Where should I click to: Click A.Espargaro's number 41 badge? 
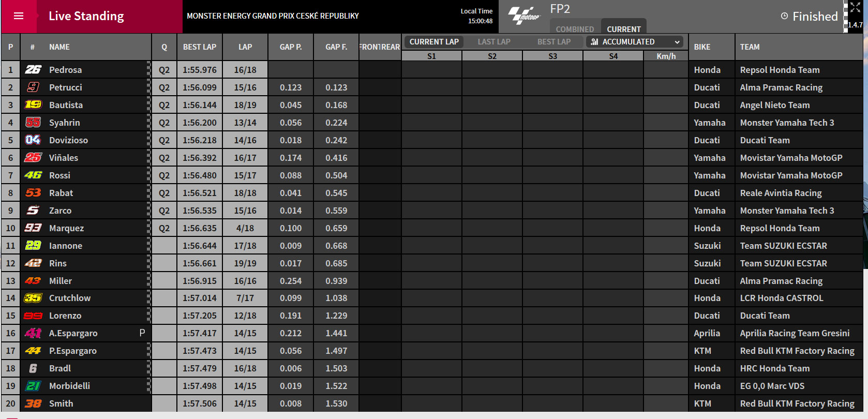(x=33, y=333)
